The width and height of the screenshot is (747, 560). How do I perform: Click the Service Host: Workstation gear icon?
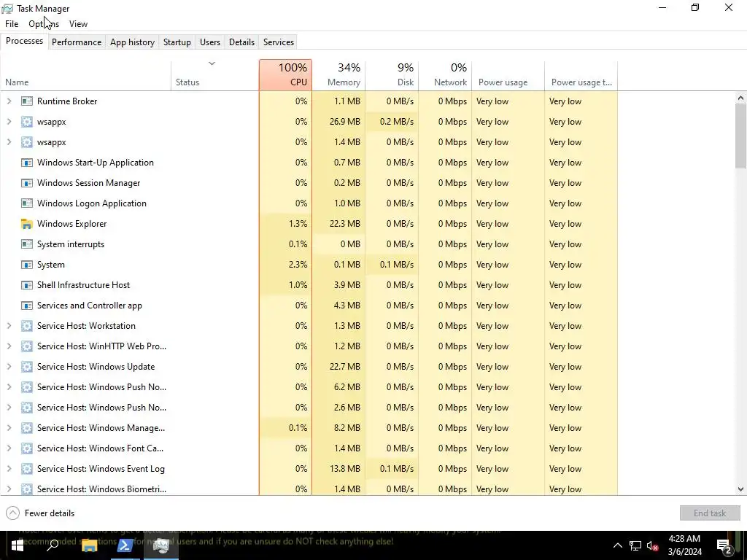(x=27, y=326)
